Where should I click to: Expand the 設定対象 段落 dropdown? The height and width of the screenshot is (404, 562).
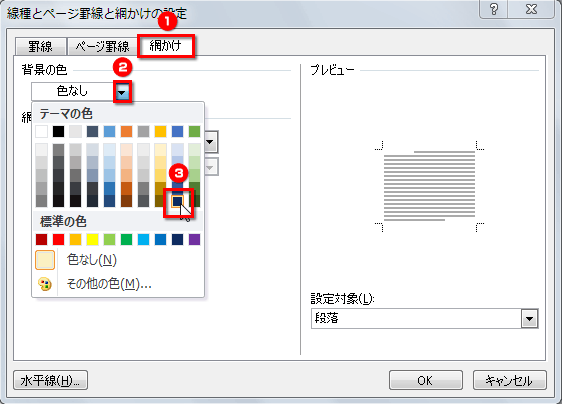530,318
